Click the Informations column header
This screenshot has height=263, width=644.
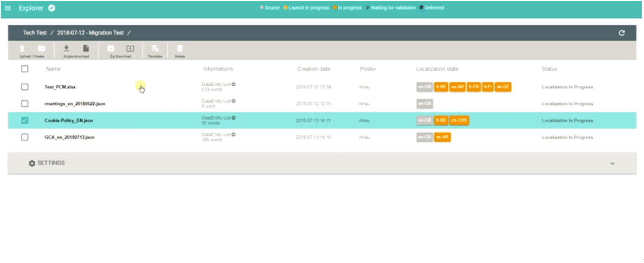pyautogui.click(x=218, y=69)
